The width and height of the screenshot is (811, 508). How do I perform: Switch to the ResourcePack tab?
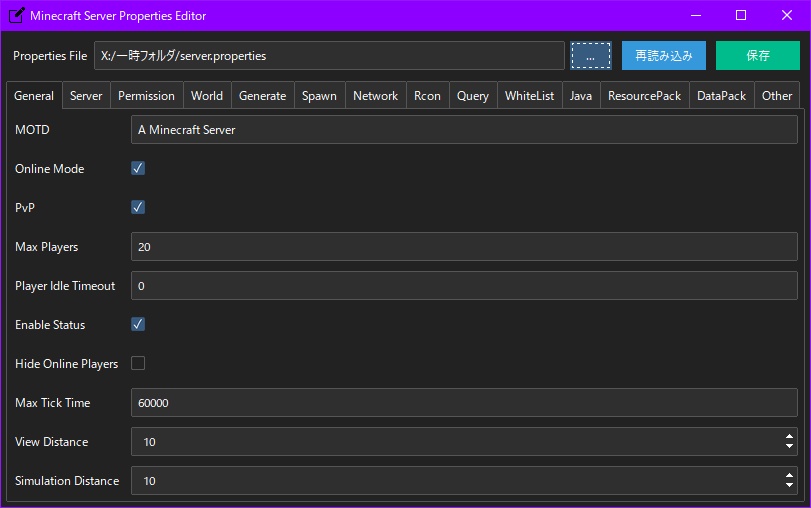644,96
